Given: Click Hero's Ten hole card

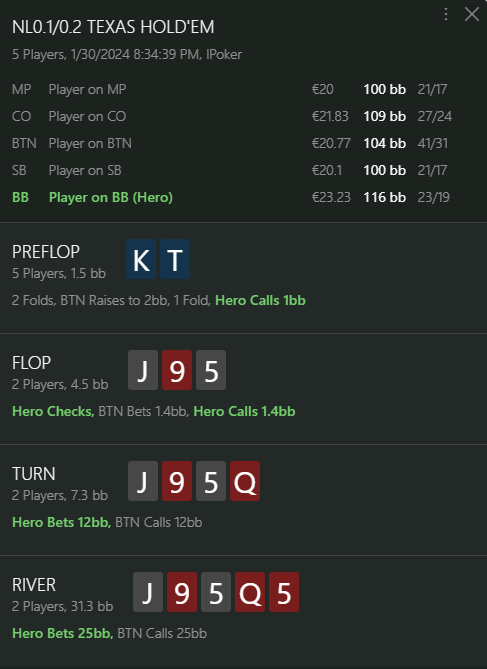Looking at the screenshot, I should (x=175, y=259).
